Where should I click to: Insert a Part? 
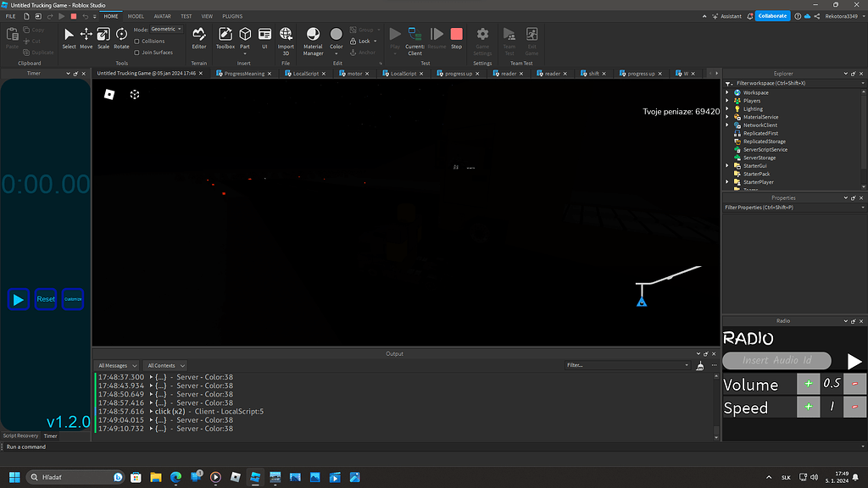coord(245,38)
